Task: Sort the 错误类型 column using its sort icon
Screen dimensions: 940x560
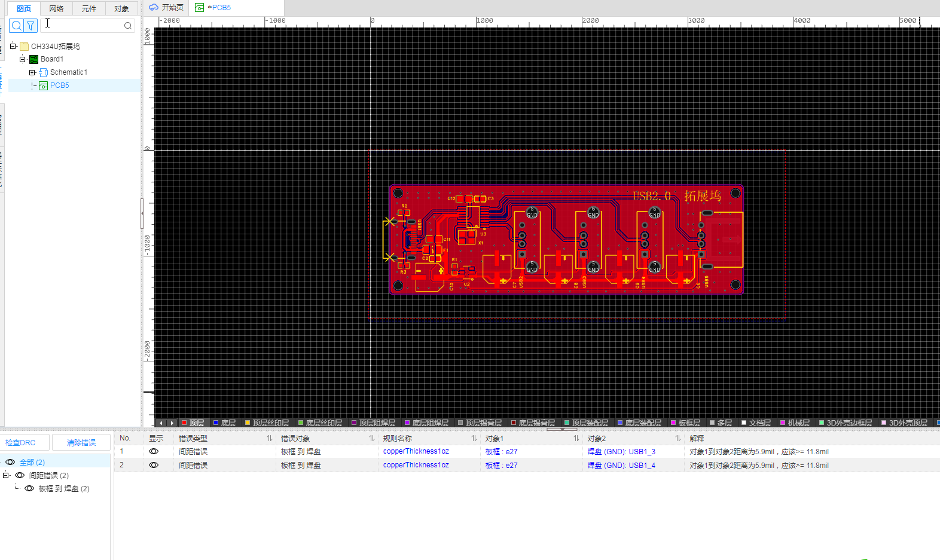Action: pyautogui.click(x=269, y=439)
